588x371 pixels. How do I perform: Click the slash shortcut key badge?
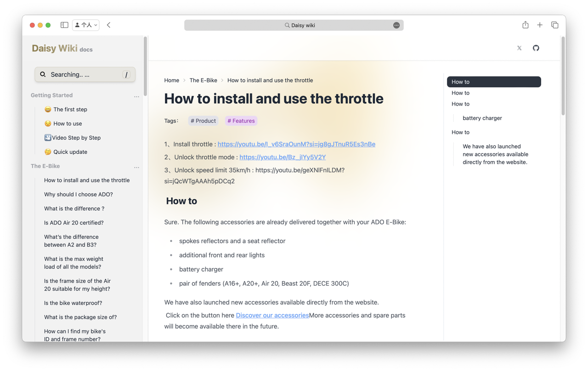pos(126,74)
